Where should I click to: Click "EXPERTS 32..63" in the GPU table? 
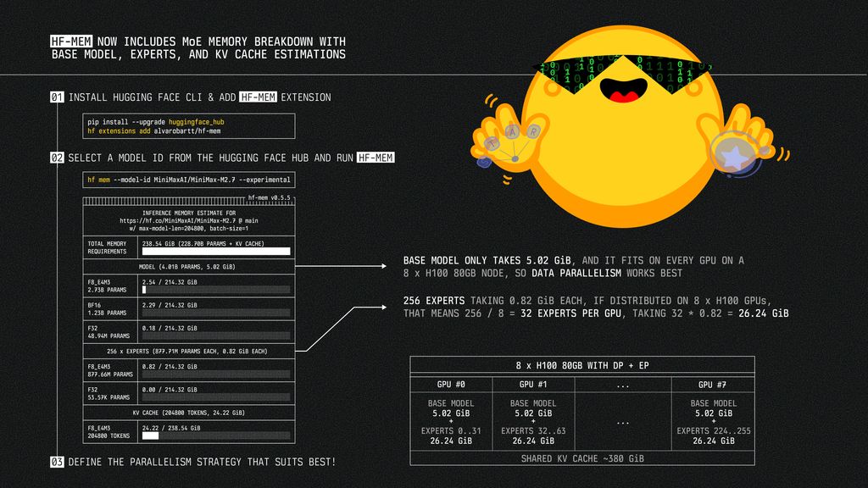click(533, 430)
